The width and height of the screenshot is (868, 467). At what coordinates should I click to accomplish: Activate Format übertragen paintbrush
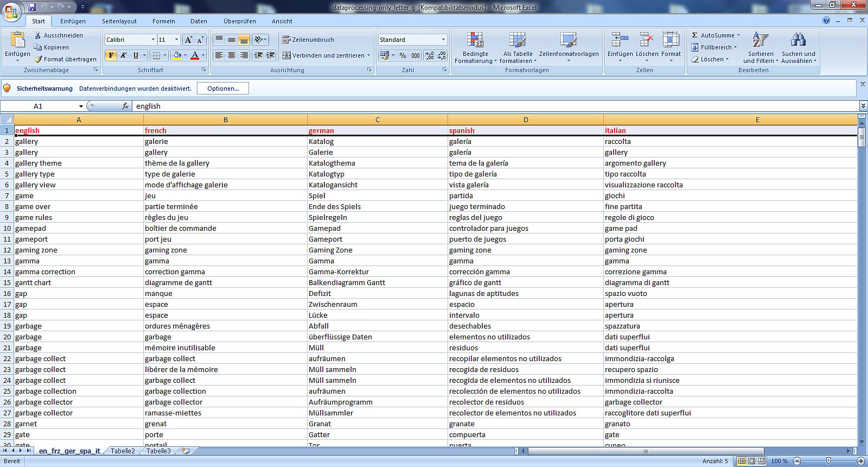pyautogui.click(x=66, y=59)
